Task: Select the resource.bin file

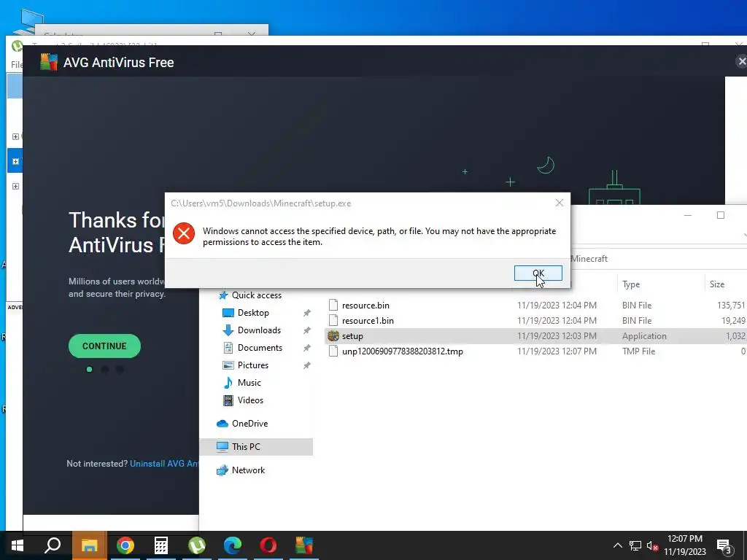Action: tap(365, 306)
